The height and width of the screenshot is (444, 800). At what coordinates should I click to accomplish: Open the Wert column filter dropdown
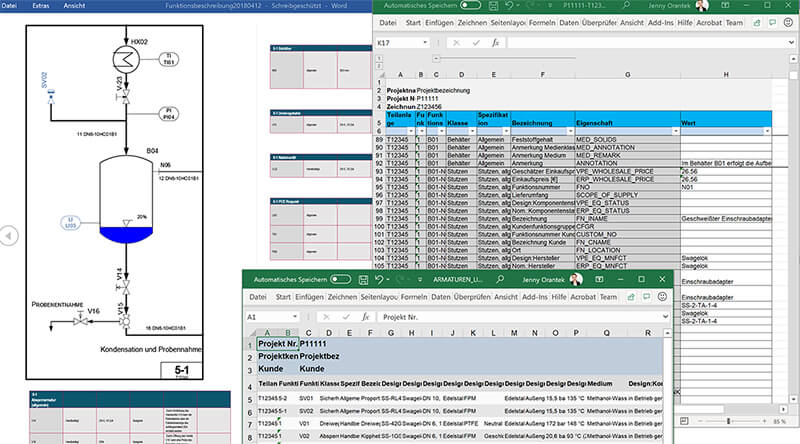click(767, 131)
